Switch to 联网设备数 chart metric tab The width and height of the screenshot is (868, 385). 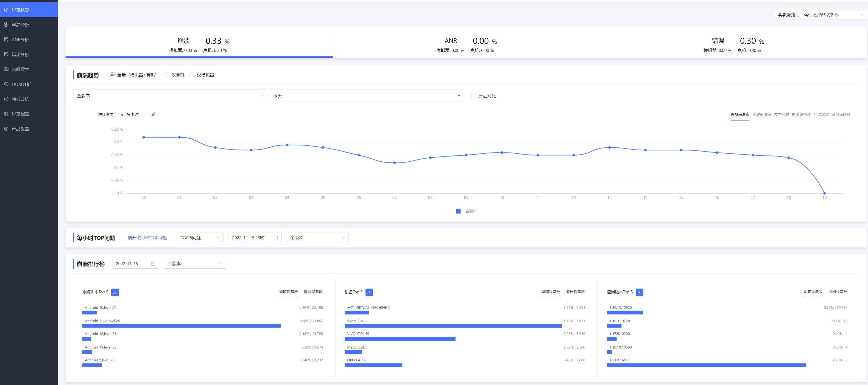[841, 115]
